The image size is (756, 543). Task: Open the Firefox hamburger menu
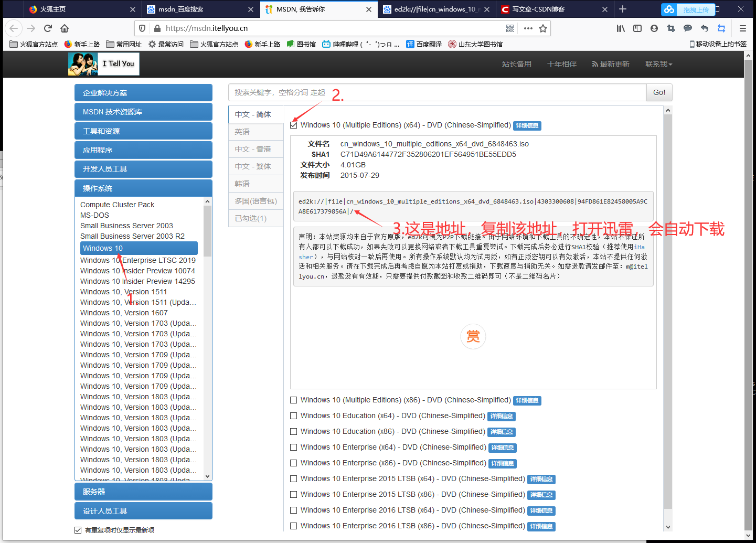(x=742, y=28)
